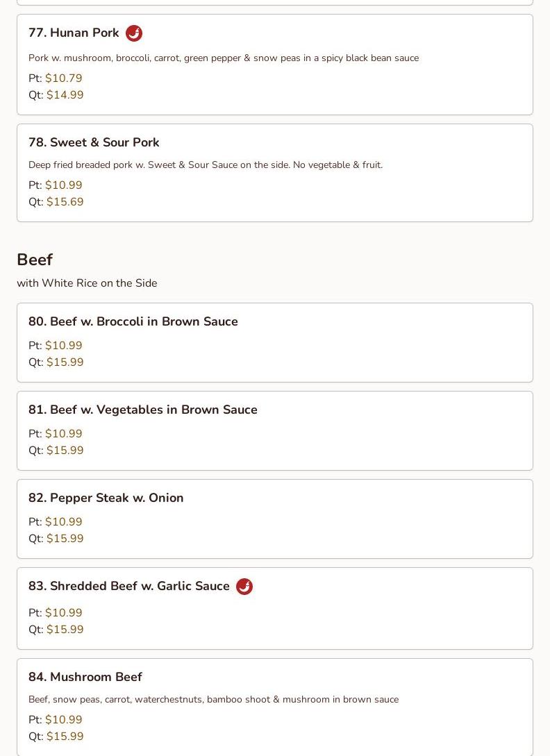Viewport: 550px width, 756px height.
Task: Click Sweet & Sour Pork pint price $10.99
Action: [63, 185]
